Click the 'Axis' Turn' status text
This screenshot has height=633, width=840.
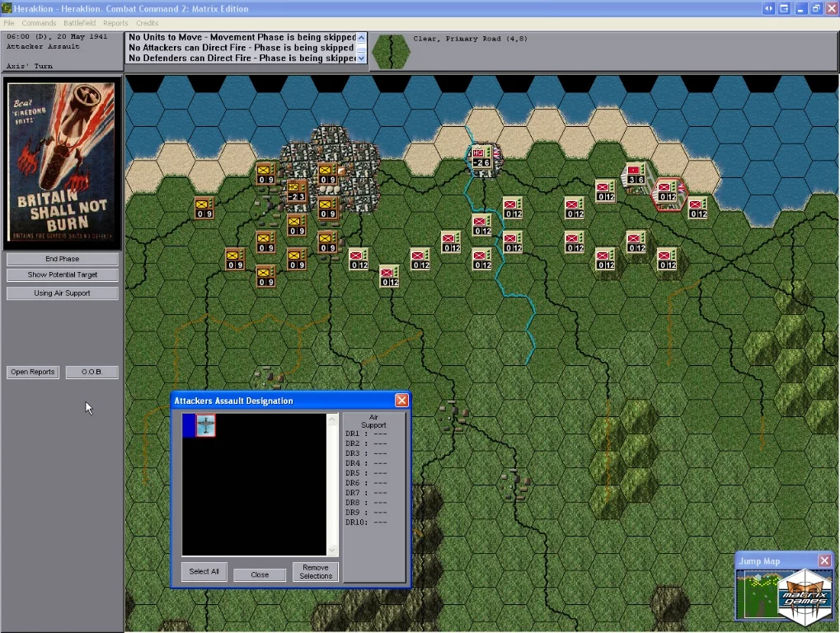pos(30,66)
